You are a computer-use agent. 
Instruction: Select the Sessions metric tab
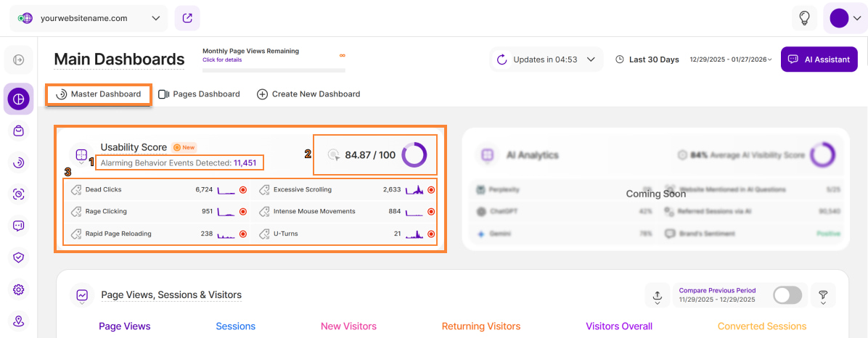pos(236,326)
